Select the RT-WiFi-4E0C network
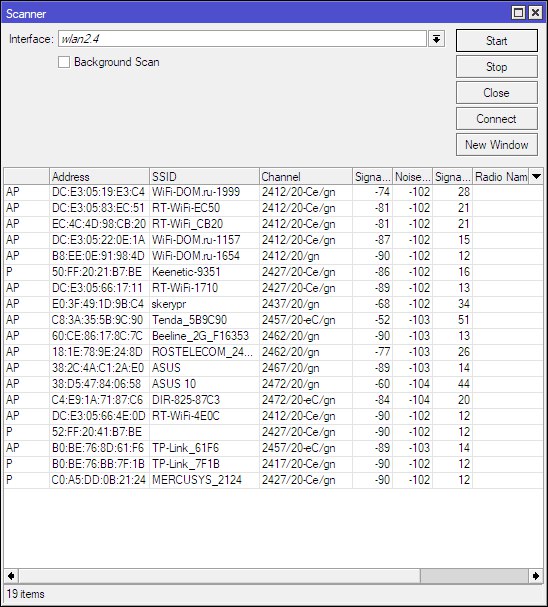 coord(273,416)
